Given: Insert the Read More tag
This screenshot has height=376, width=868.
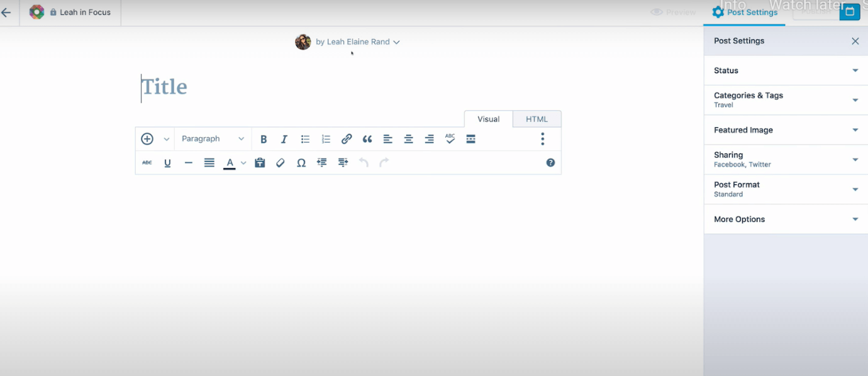Looking at the screenshot, I should point(470,138).
